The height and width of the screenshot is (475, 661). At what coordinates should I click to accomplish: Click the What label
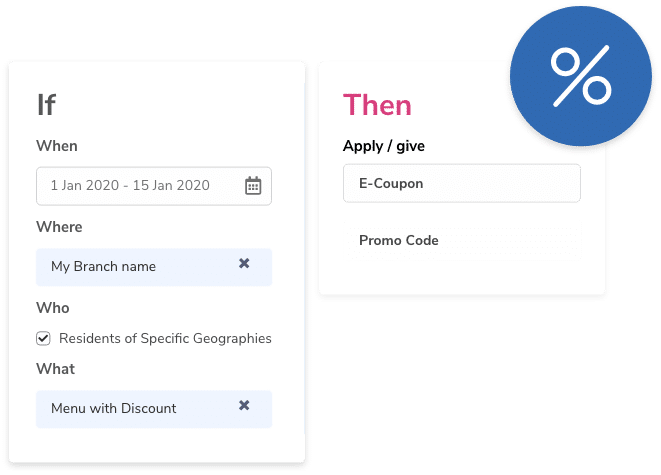tap(55, 369)
